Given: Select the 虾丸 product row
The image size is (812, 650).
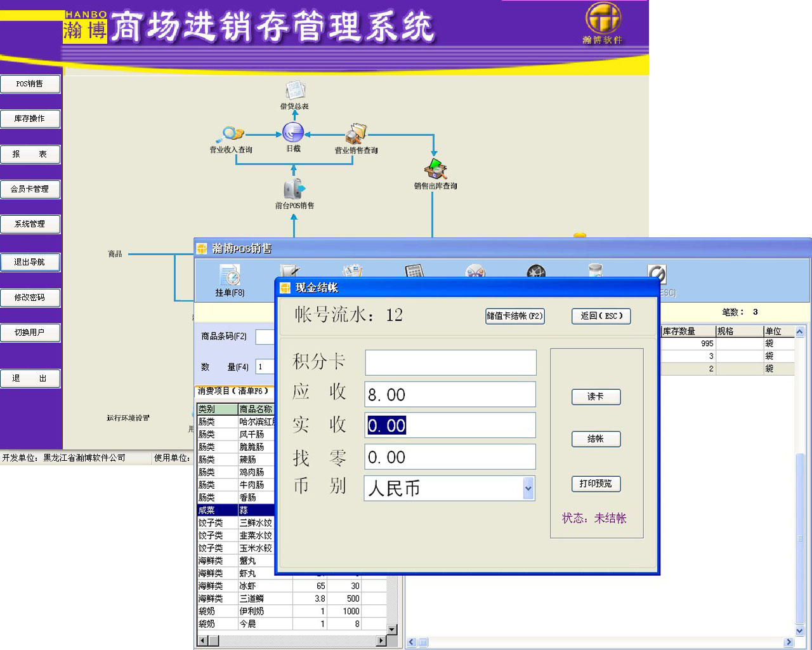Looking at the screenshot, I should click(235, 573).
